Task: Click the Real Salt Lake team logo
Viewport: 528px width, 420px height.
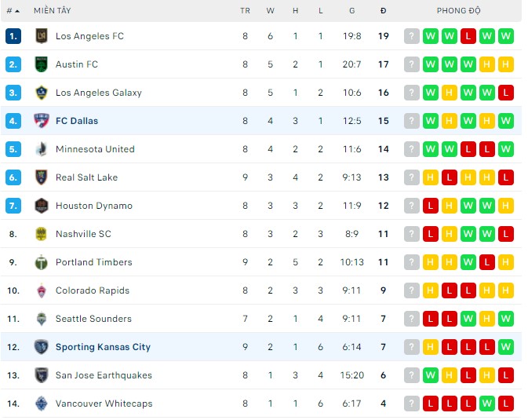Action: tap(42, 177)
